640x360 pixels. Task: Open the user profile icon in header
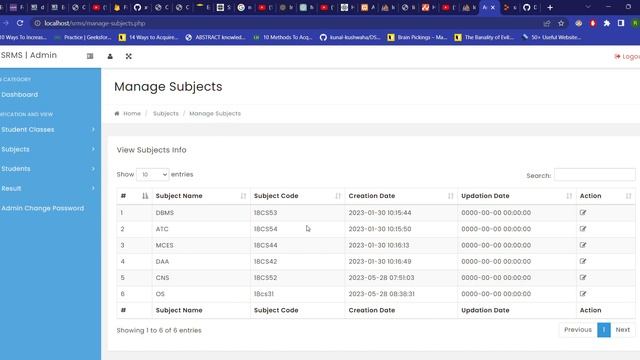pos(110,56)
